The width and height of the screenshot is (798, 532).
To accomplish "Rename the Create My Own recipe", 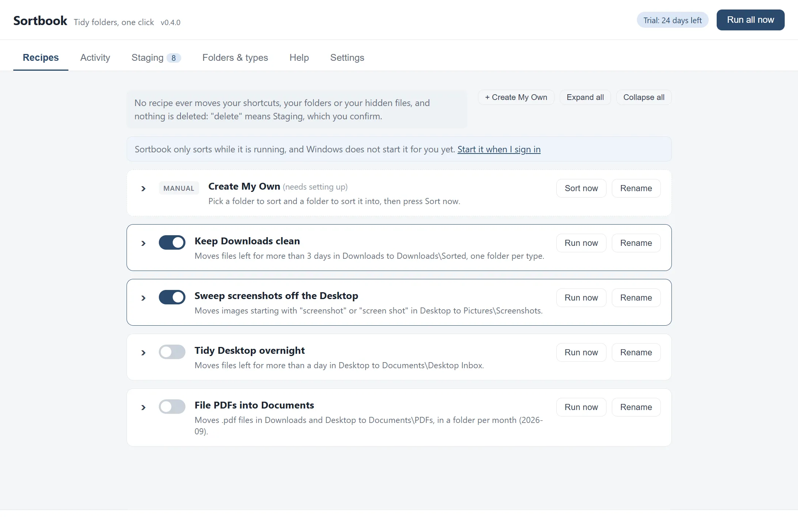I will 636,188.
